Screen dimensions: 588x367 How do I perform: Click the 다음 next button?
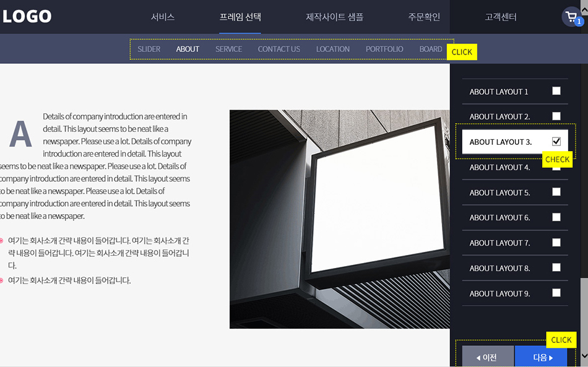tap(541, 356)
